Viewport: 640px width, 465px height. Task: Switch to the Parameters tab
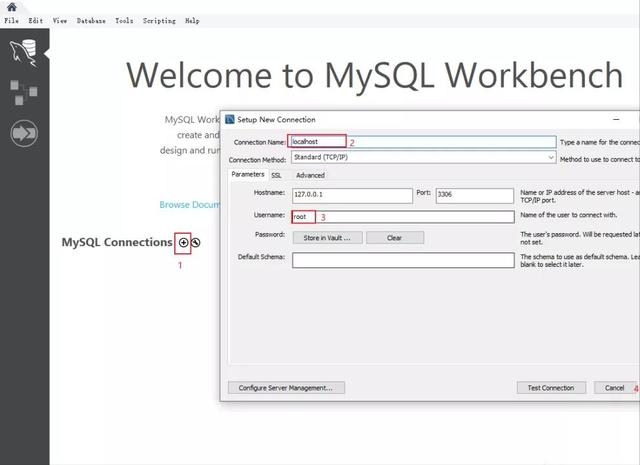pos(248,174)
